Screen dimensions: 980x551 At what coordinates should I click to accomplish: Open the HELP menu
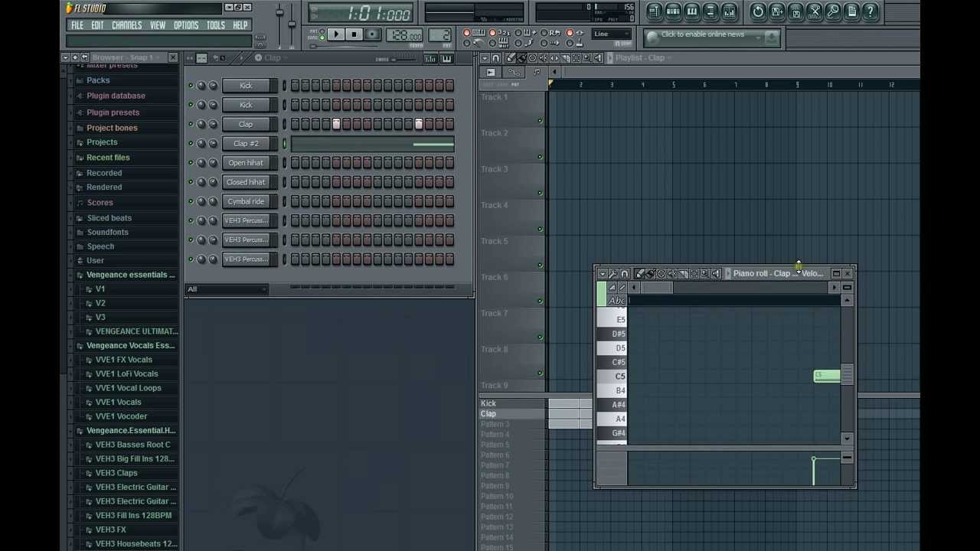[240, 25]
